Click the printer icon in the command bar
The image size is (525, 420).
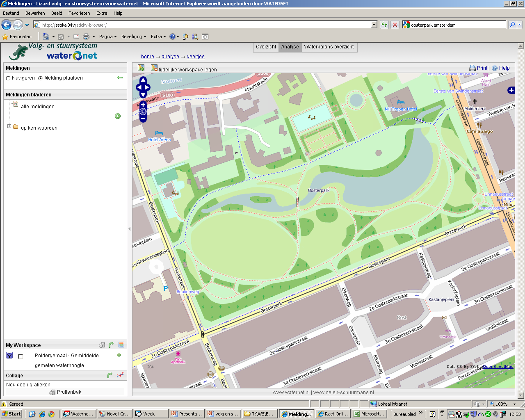86,37
